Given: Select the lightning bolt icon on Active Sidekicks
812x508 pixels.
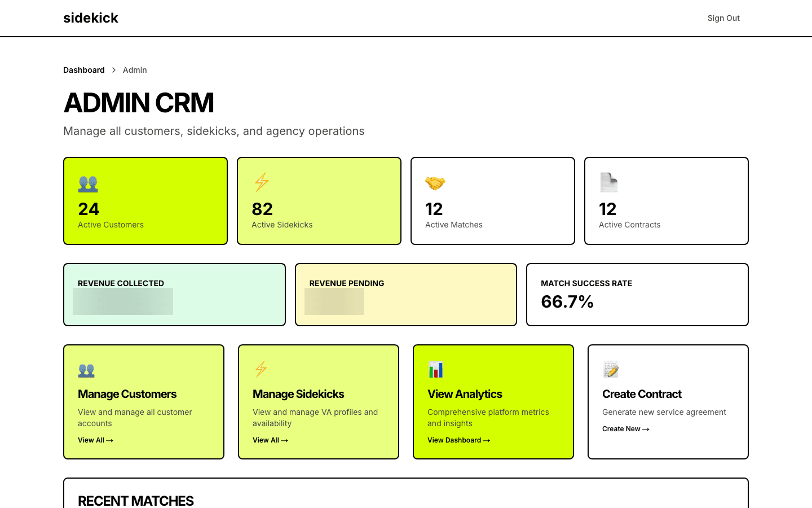Looking at the screenshot, I should pyautogui.click(x=261, y=182).
